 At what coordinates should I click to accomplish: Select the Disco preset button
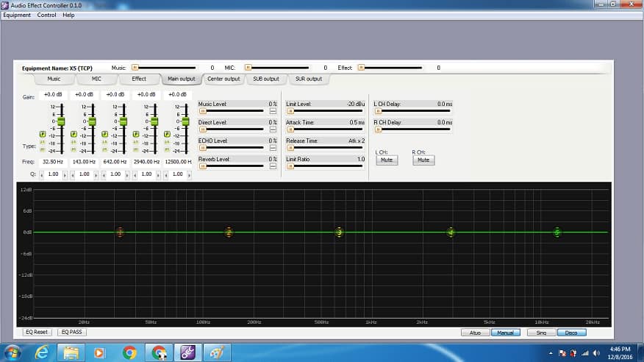pyautogui.click(x=571, y=333)
